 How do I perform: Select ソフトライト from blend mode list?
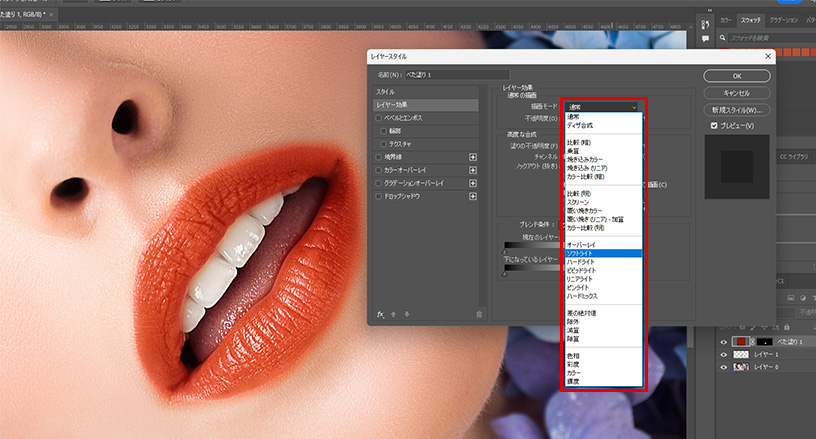580,254
